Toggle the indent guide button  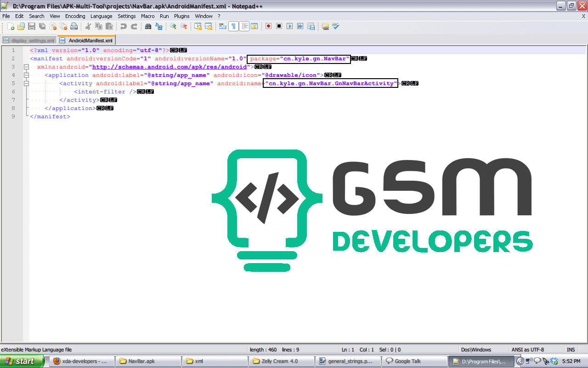tap(245, 26)
